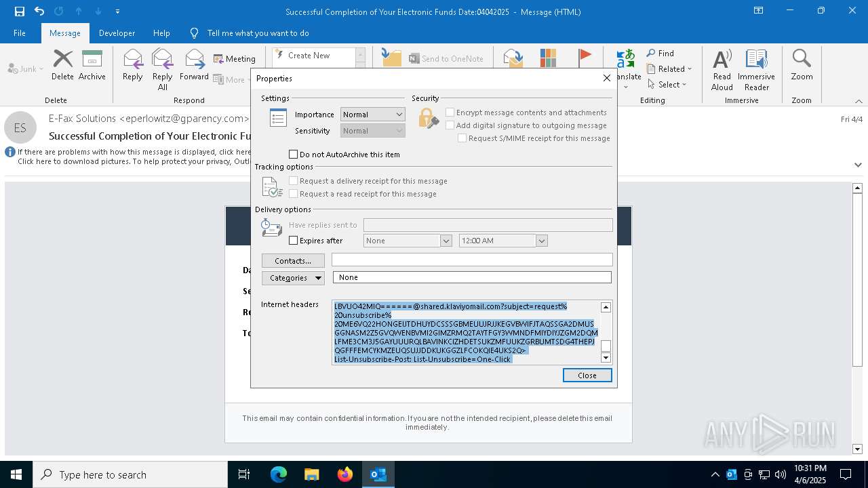Check Add digital signature to outgoing message
Image resolution: width=868 pixels, height=488 pixels.
[x=450, y=125]
